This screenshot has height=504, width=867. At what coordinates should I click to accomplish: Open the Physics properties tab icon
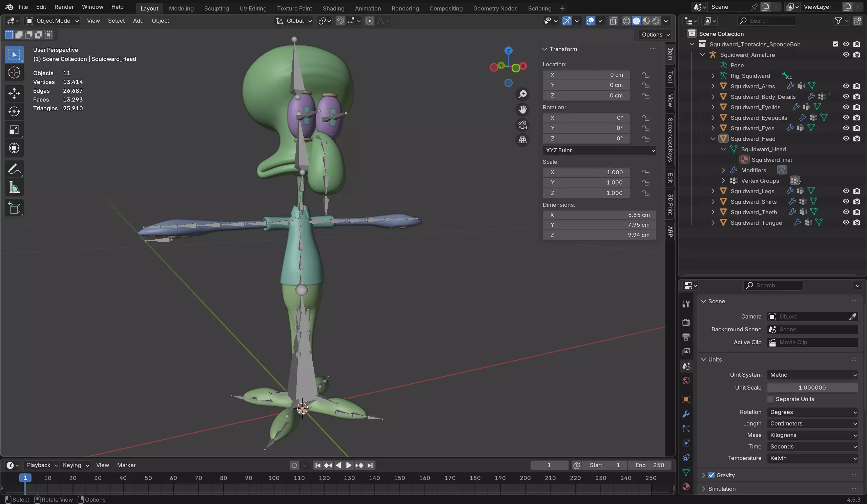[x=686, y=443]
